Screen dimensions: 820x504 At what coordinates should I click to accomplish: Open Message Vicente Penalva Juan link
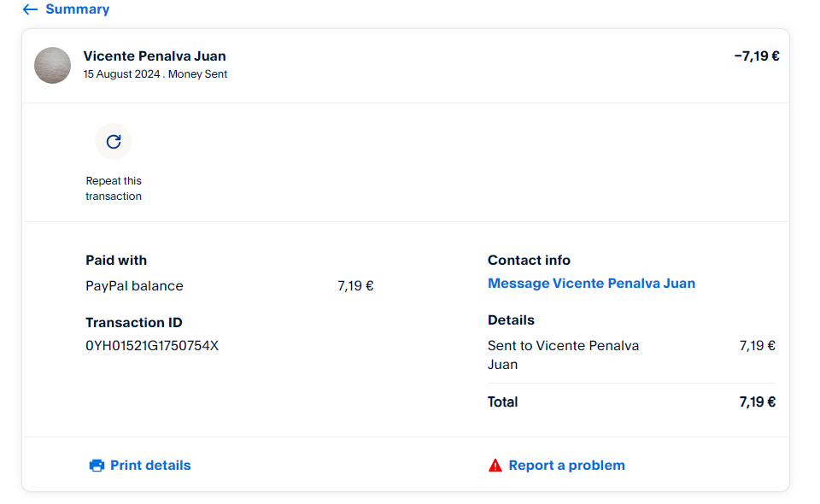point(591,284)
